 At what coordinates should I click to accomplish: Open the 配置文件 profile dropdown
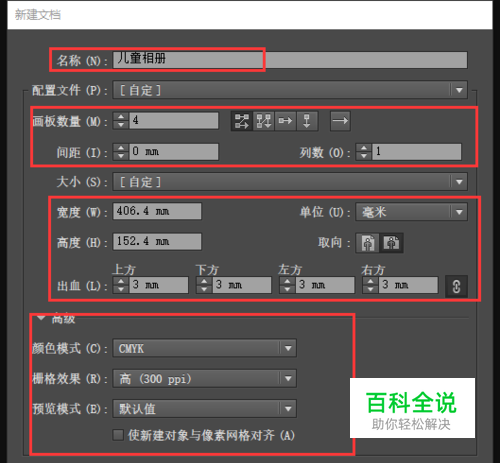tap(290, 90)
